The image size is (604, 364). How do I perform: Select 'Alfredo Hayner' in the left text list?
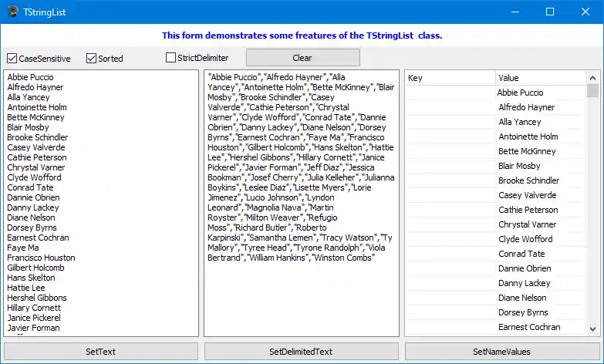coord(35,87)
